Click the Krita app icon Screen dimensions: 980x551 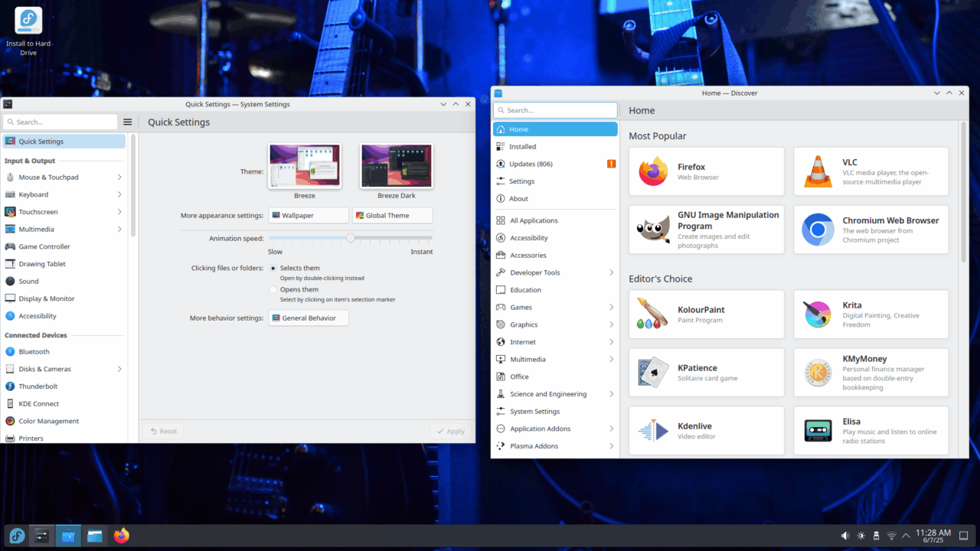tap(818, 315)
